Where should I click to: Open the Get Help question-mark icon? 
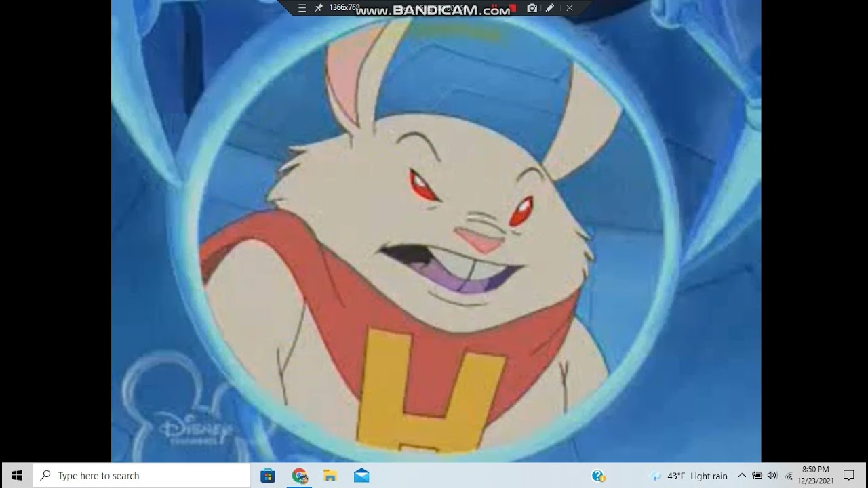(x=598, y=476)
